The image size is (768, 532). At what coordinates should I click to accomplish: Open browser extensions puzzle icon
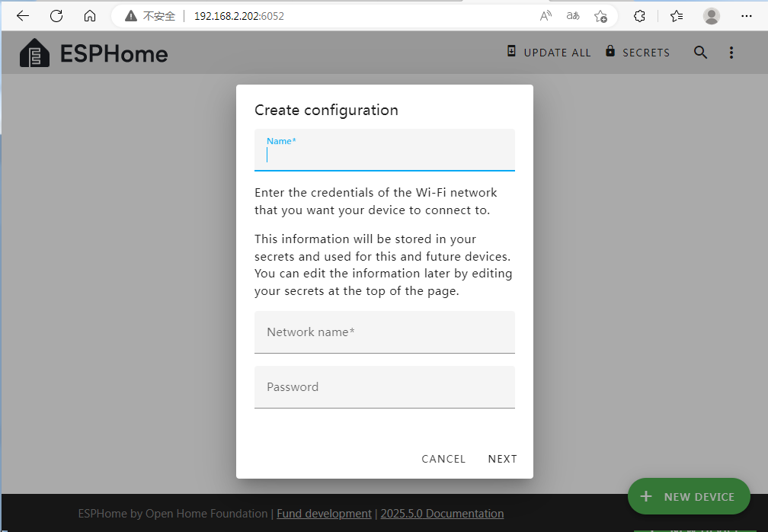(640, 16)
